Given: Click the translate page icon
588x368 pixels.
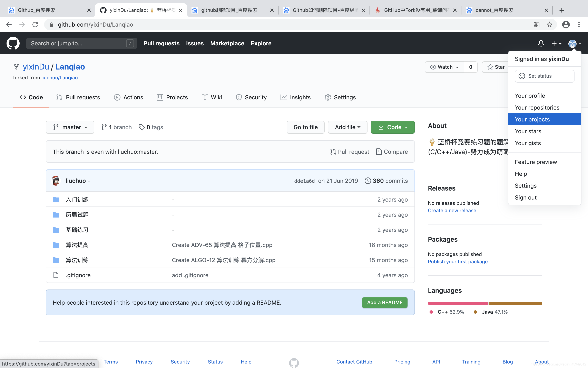Looking at the screenshot, I should pos(537,25).
